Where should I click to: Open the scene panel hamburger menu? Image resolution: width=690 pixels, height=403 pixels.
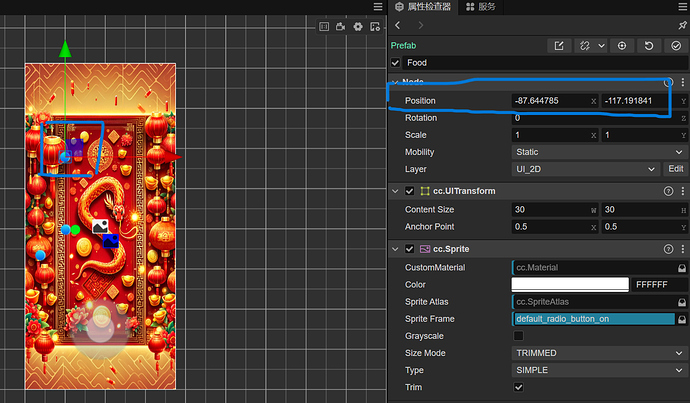click(x=378, y=7)
